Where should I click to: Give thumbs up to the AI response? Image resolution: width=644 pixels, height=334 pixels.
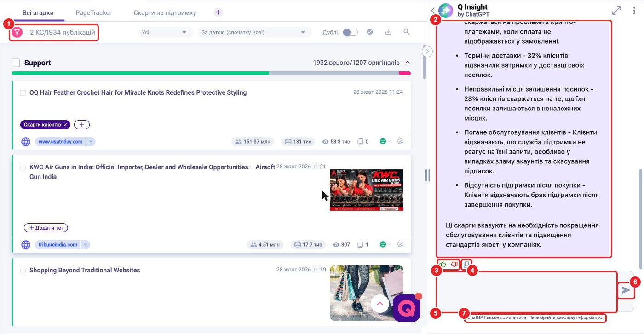(x=443, y=265)
